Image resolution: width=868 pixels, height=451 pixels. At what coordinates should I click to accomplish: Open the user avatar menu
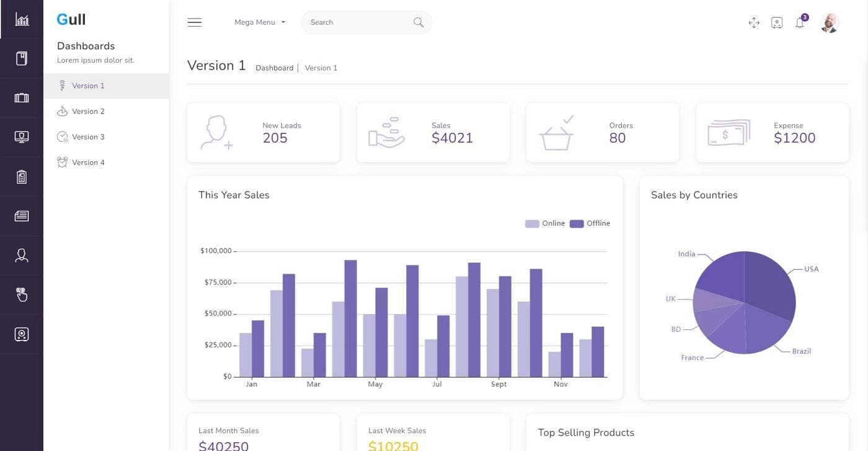click(829, 23)
